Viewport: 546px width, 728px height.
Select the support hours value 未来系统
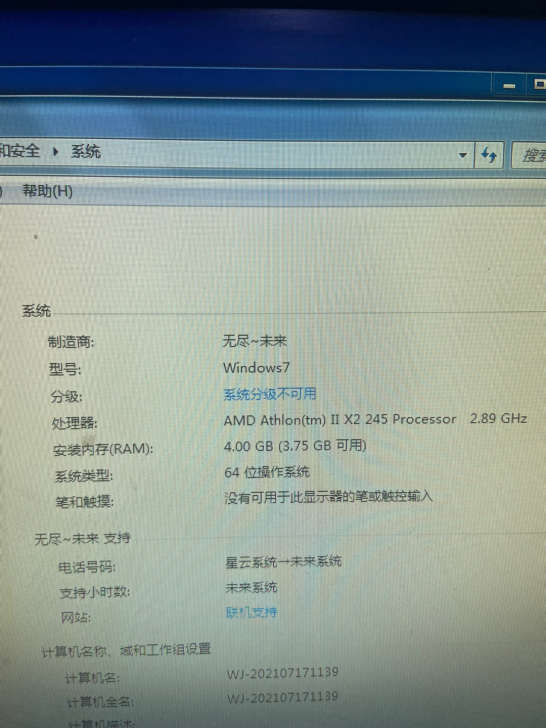251,588
